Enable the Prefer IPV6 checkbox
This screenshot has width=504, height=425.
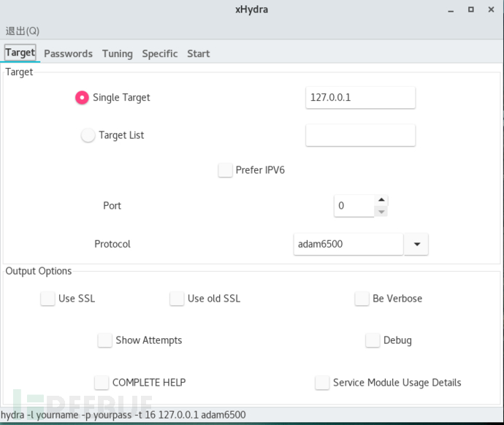tap(225, 170)
